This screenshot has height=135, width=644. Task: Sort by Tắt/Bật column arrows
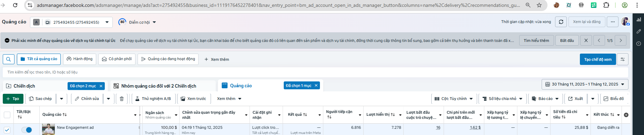click(20, 117)
